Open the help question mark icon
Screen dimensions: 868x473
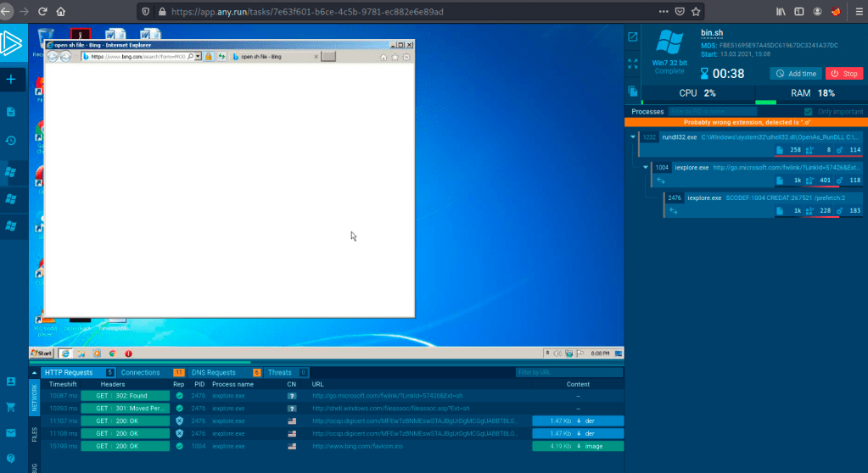point(11,459)
